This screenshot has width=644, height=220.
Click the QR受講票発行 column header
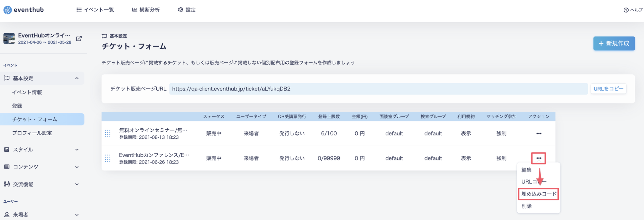pos(292,116)
